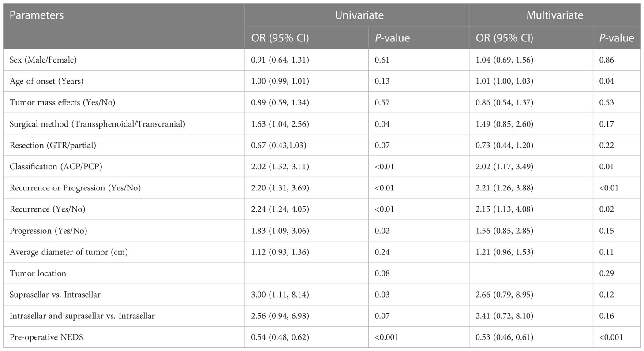Screen dimensions: 644x351
Task: Select the Suprasellar vs. Intrasellar row
Action: 322,295
